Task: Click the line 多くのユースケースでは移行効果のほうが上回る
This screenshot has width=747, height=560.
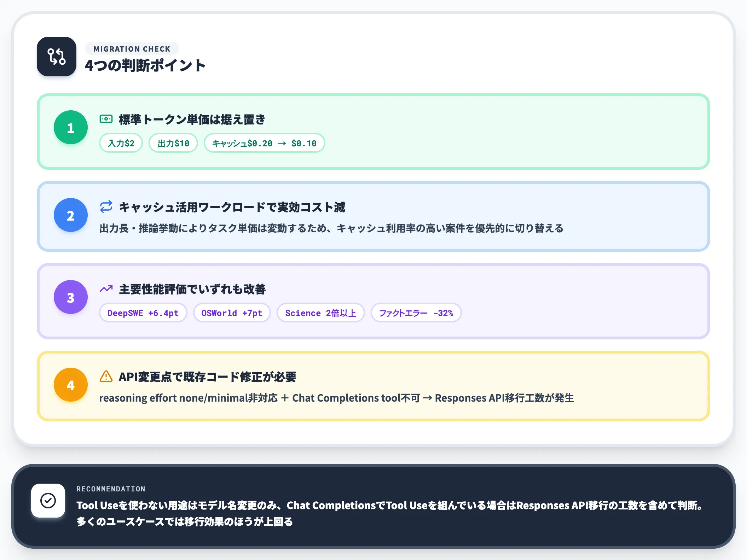Action: pos(185,522)
